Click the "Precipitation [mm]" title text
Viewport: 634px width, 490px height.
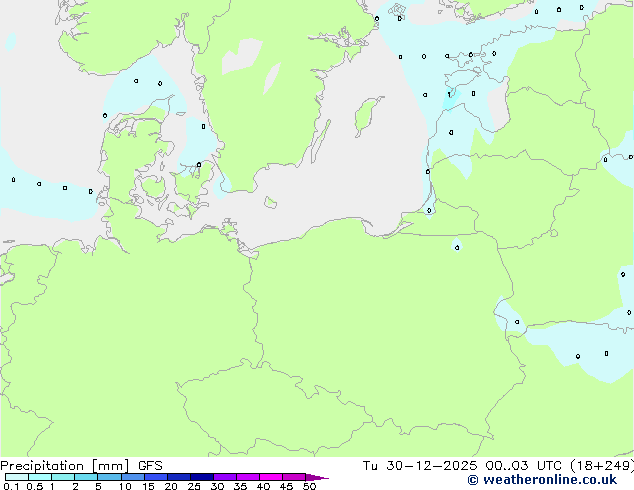(x=65, y=466)
